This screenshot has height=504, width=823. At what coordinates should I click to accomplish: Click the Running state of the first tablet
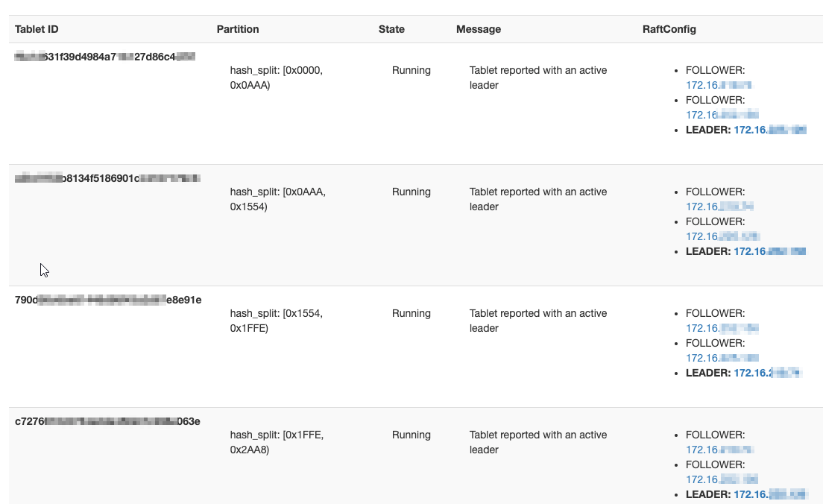pos(411,70)
